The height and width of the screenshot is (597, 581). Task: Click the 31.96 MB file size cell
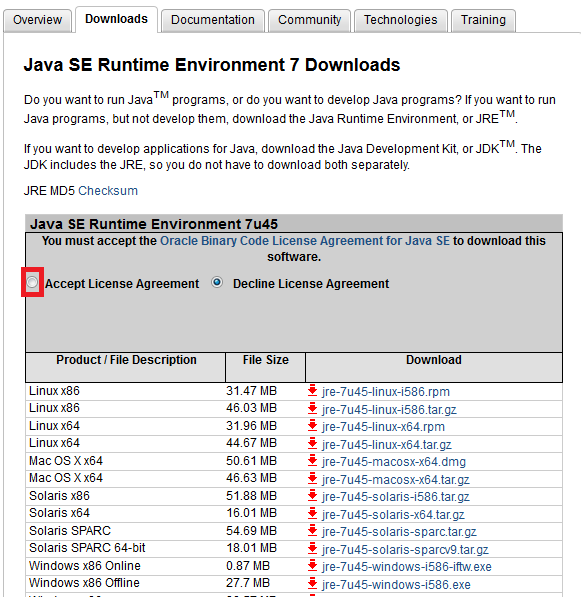point(251,426)
